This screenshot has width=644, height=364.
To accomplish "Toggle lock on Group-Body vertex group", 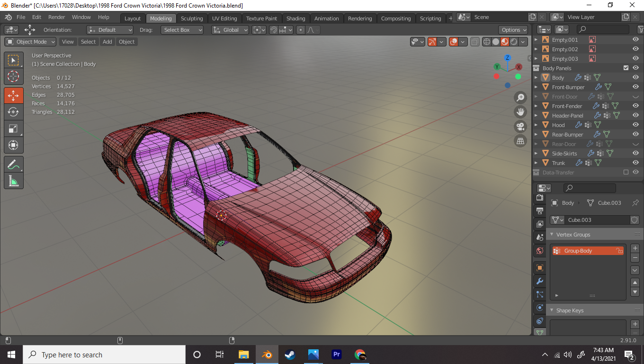I will (x=619, y=251).
